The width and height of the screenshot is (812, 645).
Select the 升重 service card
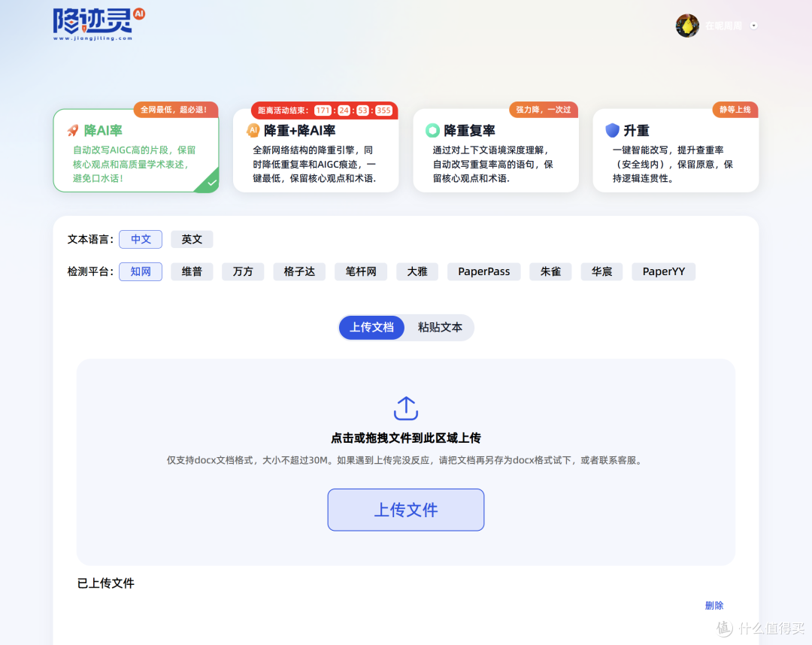676,150
